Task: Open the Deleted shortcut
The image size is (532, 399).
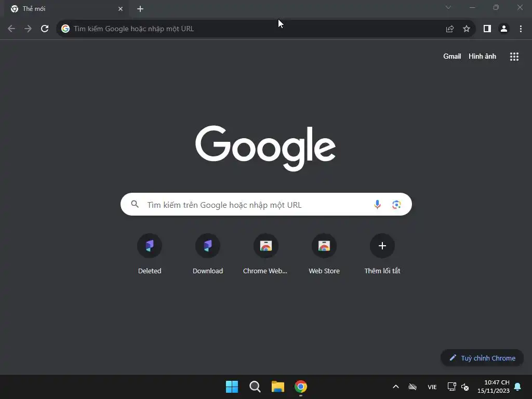Action: 150,254
